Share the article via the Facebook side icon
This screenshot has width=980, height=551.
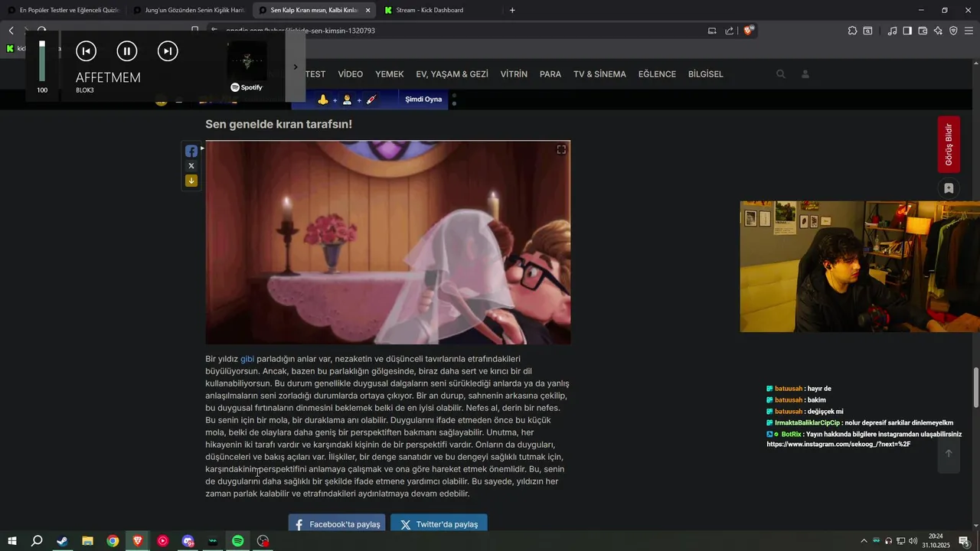[x=191, y=152]
